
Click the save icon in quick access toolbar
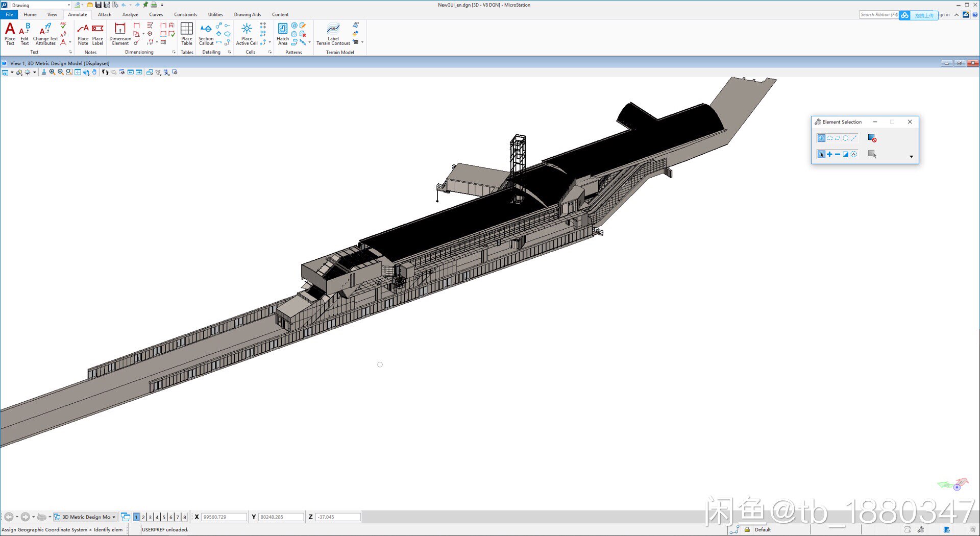[x=98, y=5]
